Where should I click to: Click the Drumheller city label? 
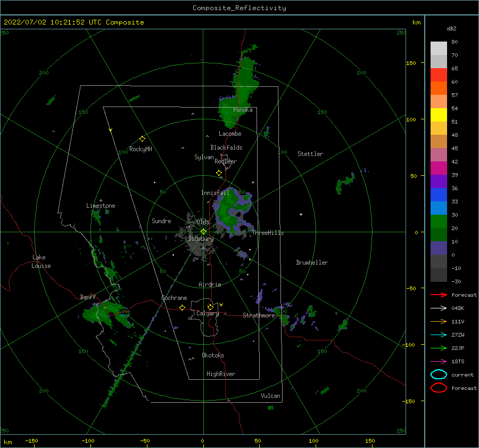coord(312,263)
